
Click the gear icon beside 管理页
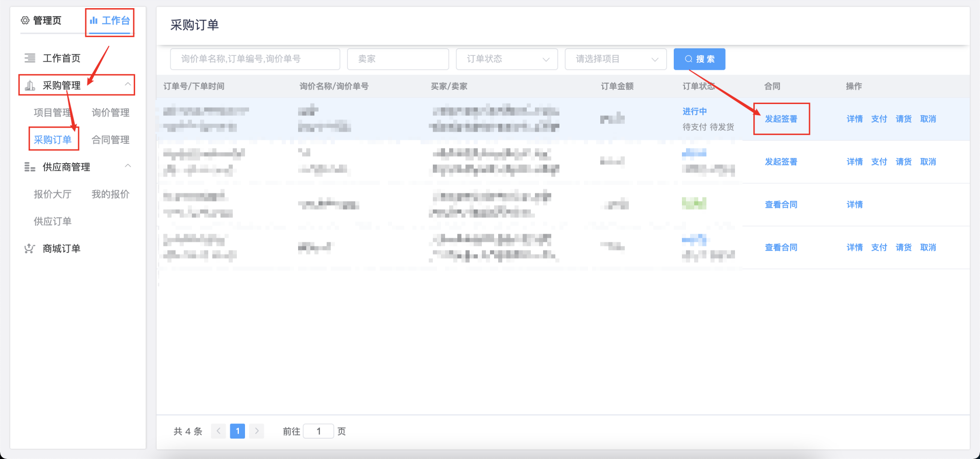pyautogui.click(x=25, y=20)
